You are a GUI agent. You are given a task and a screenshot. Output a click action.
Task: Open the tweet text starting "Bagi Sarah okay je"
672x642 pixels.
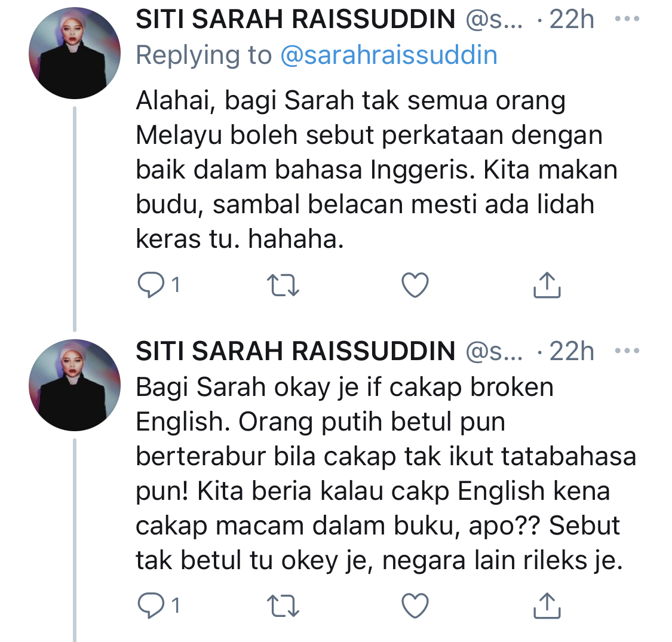click(382, 474)
